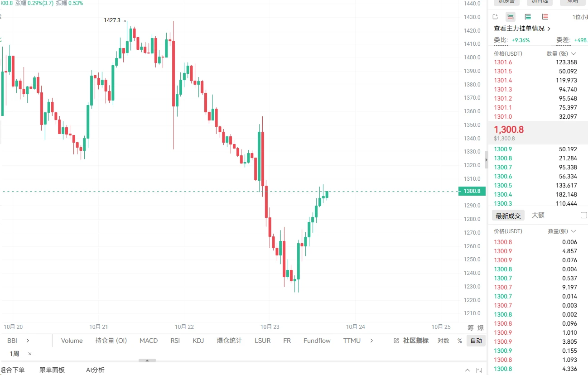Screen dimensions: 588x375
Task: Select the MACD indicator tab
Action: coord(149,341)
